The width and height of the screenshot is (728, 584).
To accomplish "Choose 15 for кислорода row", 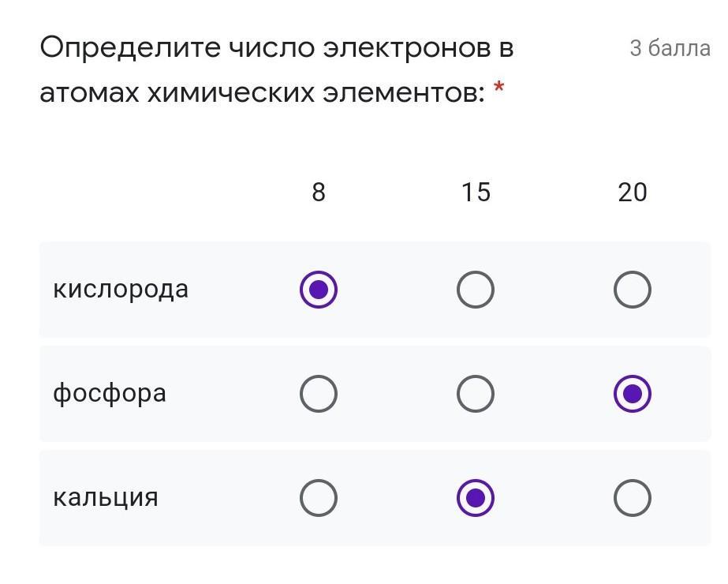I will click(475, 290).
